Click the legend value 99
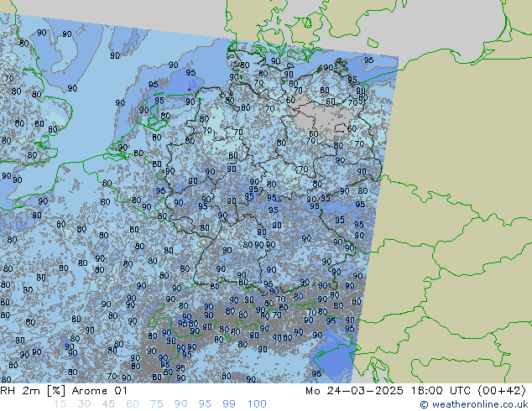This screenshot has height=411, width=532. (x=229, y=404)
